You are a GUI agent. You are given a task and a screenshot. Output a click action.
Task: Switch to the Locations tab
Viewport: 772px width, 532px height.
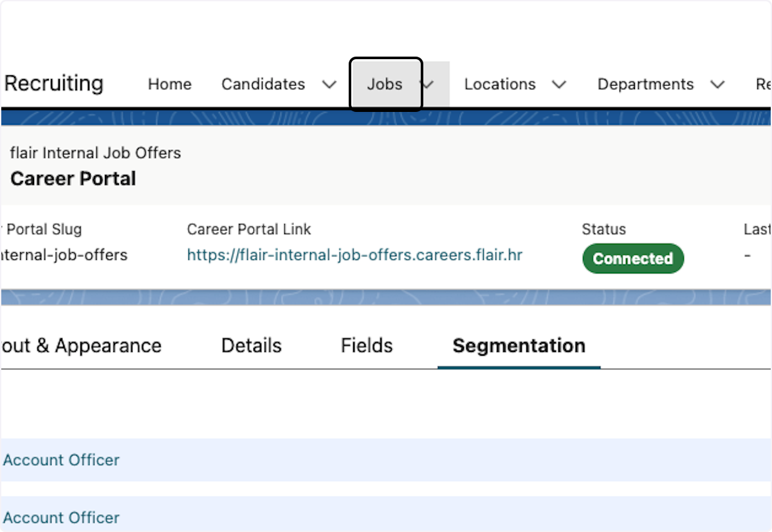pos(500,84)
